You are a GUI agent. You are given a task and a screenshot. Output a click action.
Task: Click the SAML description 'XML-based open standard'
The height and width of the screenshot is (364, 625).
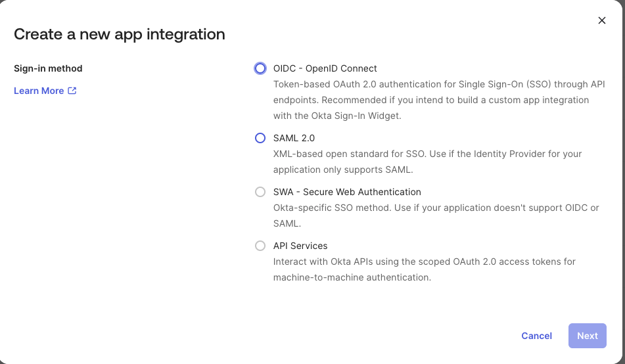click(427, 162)
